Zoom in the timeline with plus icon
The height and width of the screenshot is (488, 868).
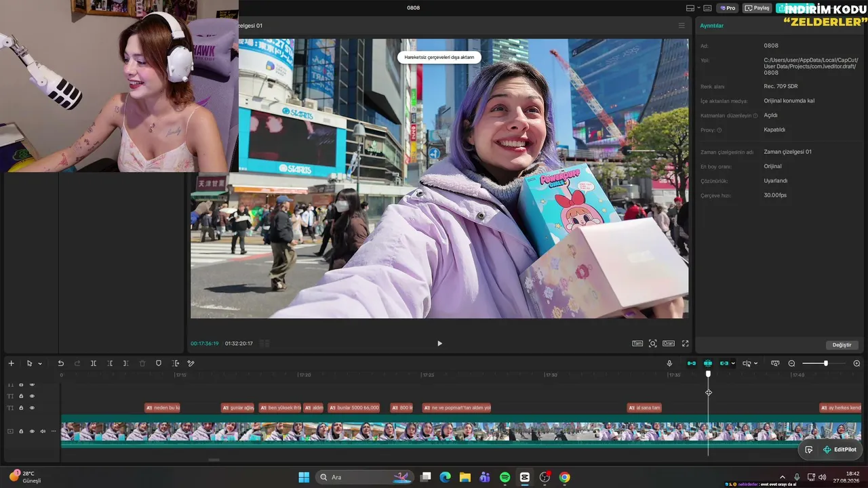[856, 363]
